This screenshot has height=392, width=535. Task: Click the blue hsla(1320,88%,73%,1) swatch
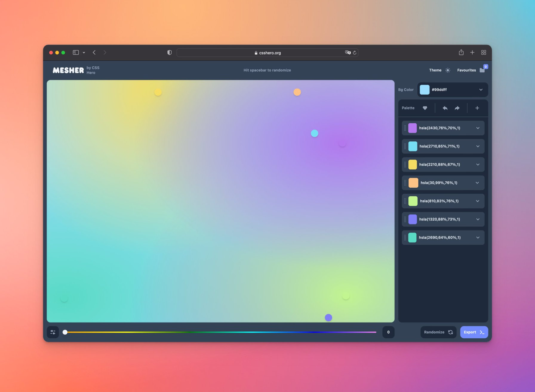[x=412, y=219]
